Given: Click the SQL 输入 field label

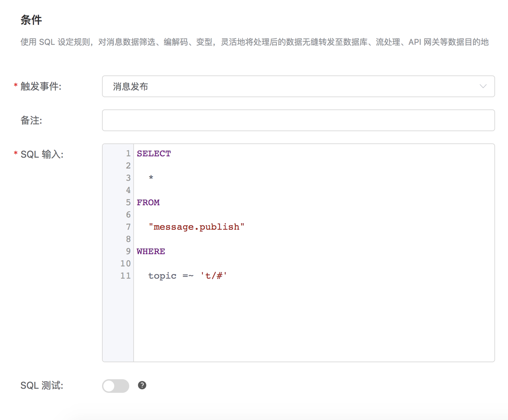Looking at the screenshot, I should (42, 154).
